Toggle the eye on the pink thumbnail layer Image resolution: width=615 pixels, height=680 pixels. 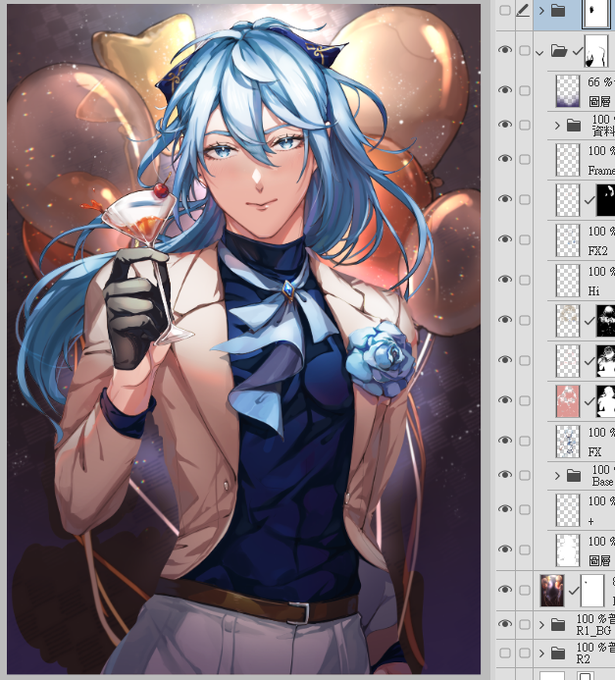[505, 400]
